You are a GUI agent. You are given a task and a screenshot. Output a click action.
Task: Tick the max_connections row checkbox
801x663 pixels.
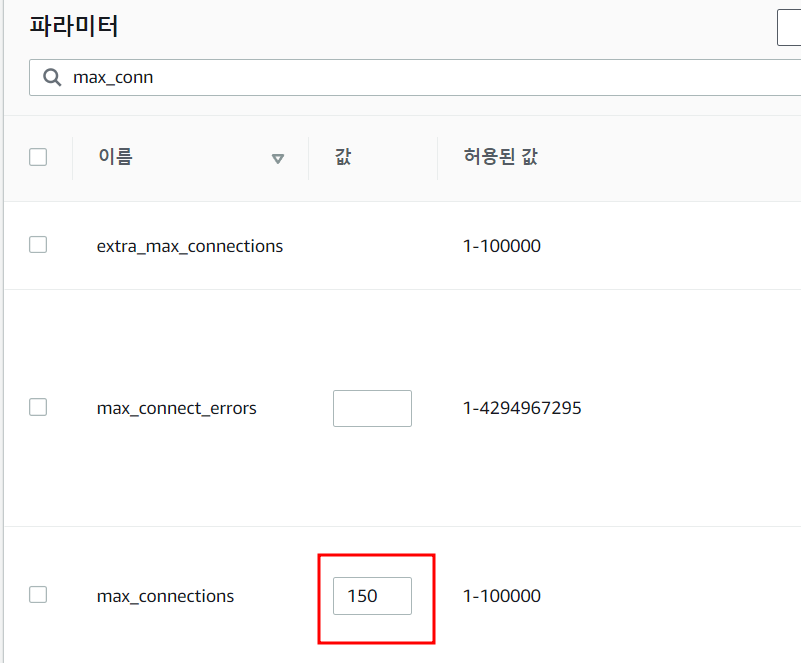point(38,595)
